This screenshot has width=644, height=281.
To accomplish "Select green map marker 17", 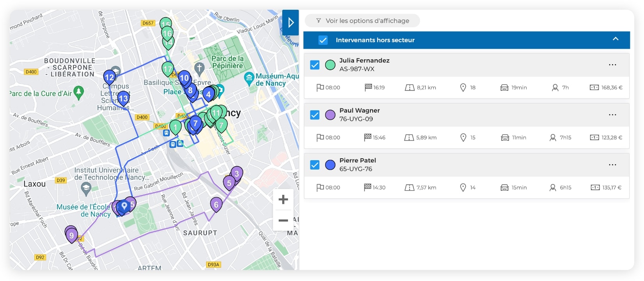I will pyautogui.click(x=168, y=69).
